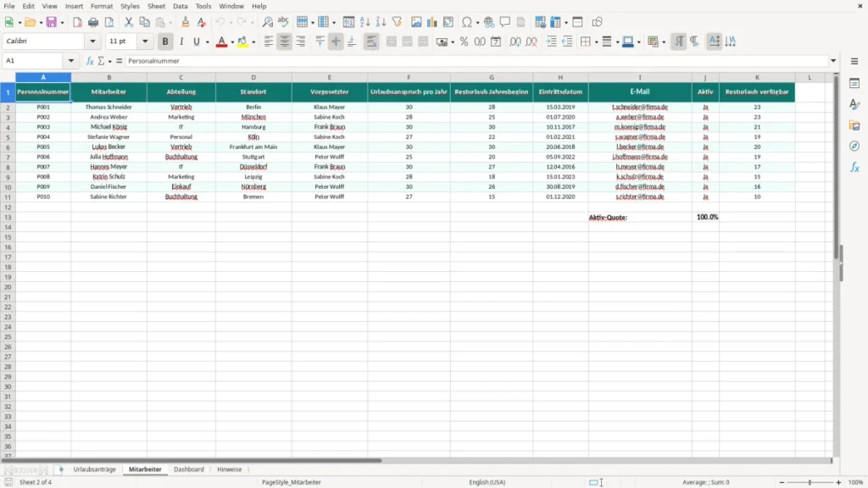Open sidebar Properties panel
Screen dimensions: 868x488
854,83
